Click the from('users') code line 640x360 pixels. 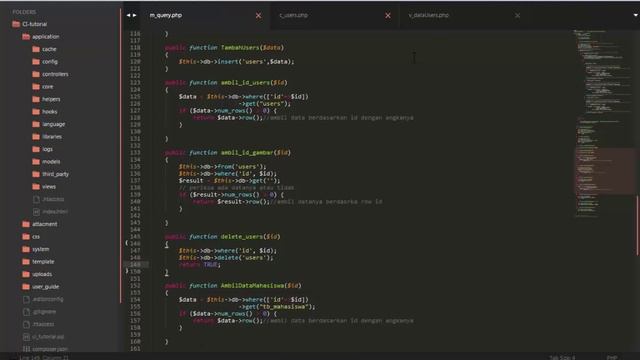click(222, 167)
